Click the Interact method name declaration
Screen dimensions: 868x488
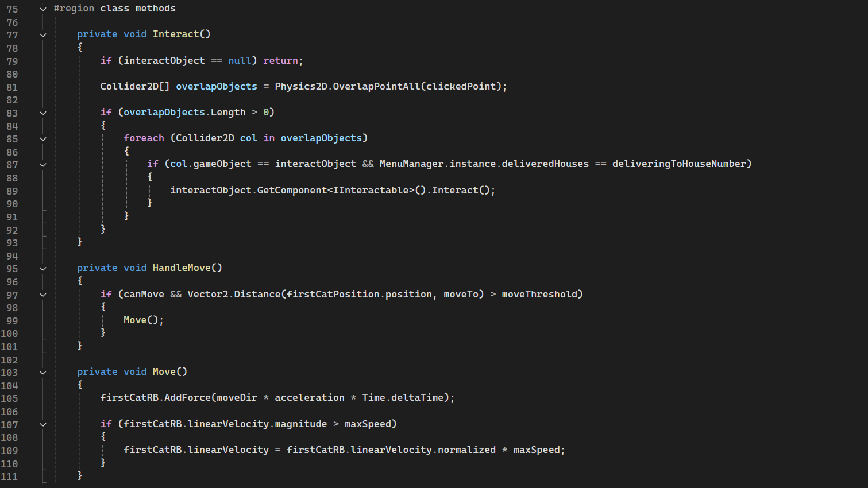click(x=176, y=34)
